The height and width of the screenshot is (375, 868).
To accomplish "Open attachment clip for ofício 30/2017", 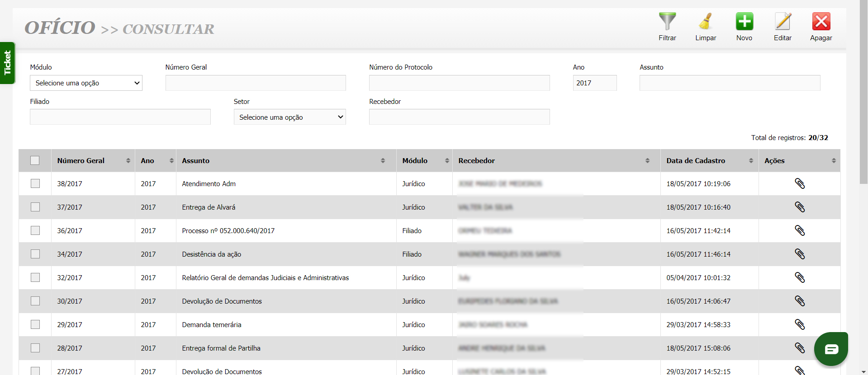I will click(x=800, y=301).
